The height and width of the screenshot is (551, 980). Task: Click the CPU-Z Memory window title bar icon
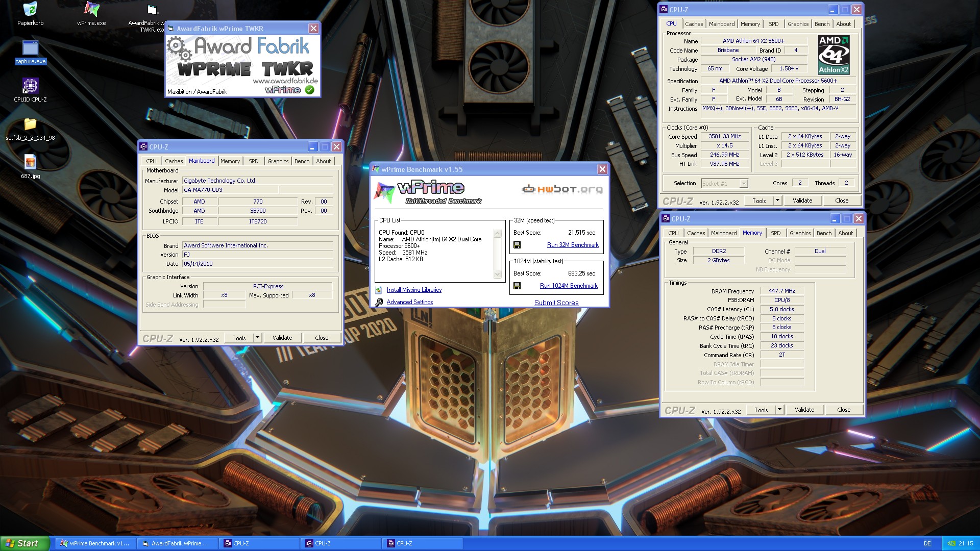click(x=666, y=219)
